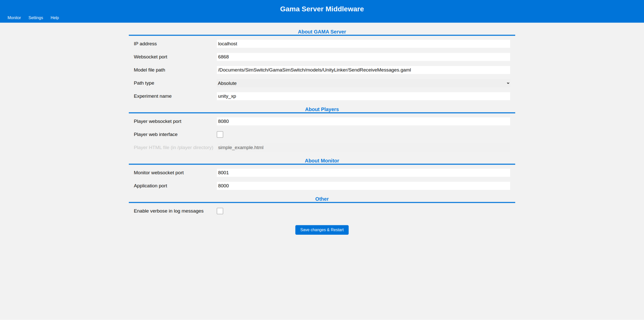This screenshot has height=320, width=644.
Task: Select the Experiment name field showing unity_xp
Action: click(363, 96)
